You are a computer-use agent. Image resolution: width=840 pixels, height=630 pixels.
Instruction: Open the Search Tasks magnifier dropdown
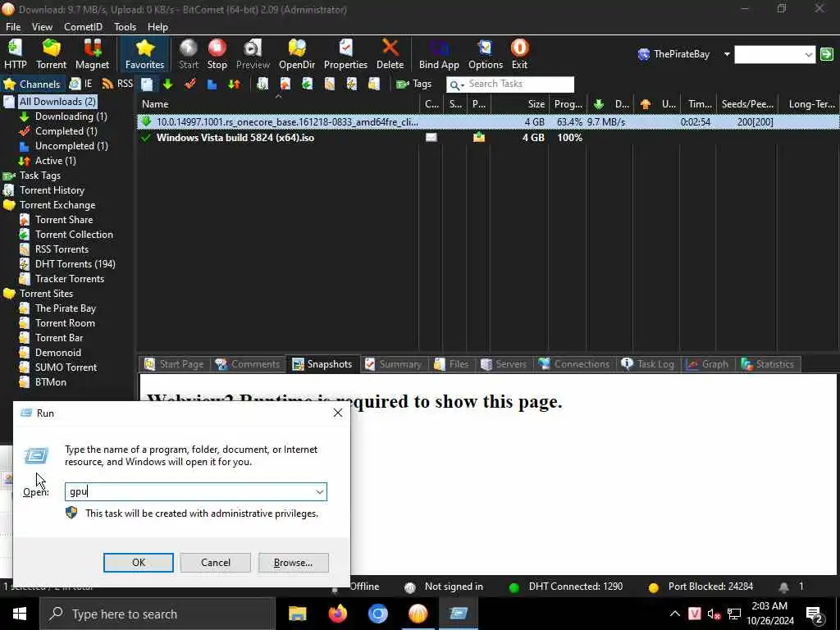pyautogui.click(x=456, y=84)
